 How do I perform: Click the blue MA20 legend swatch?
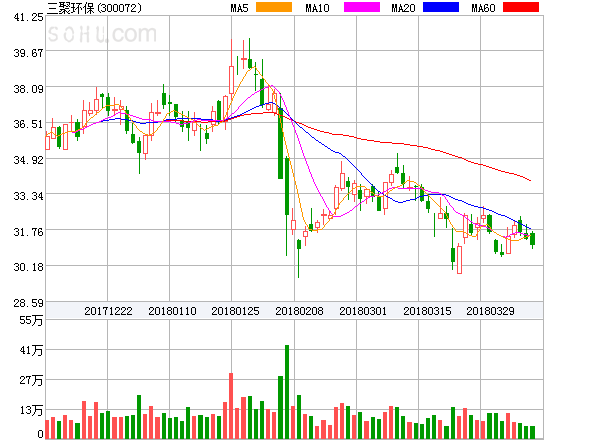point(441,7)
